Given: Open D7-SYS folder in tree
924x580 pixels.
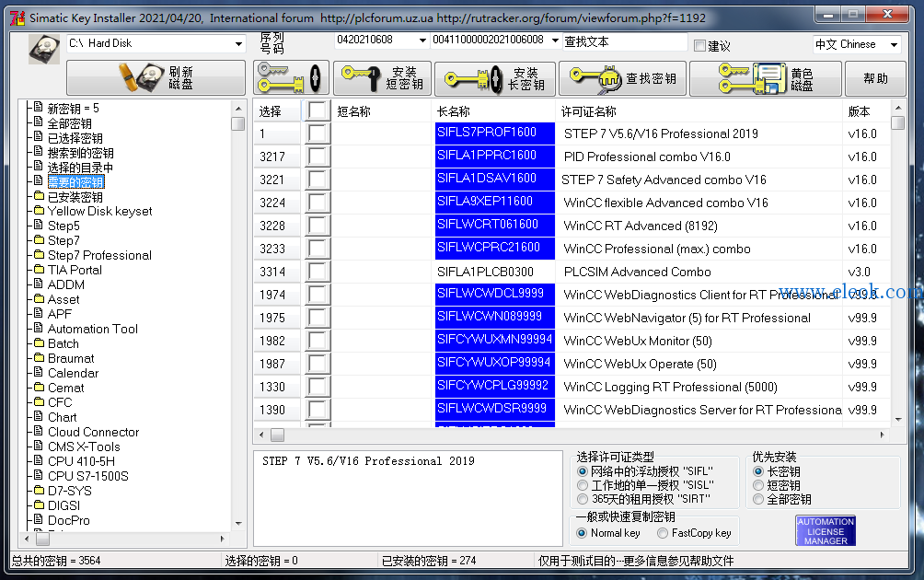Looking at the screenshot, I should pyautogui.click(x=70, y=491).
